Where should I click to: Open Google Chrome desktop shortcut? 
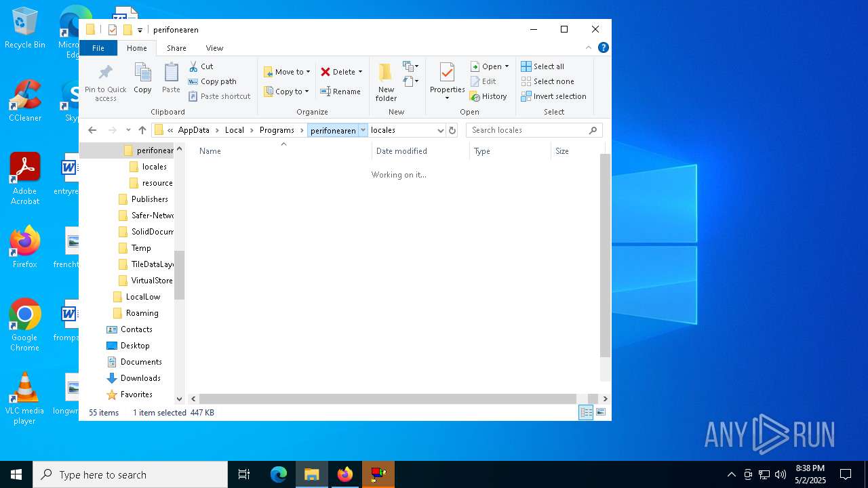pyautogui.click(x=25, y=325)
